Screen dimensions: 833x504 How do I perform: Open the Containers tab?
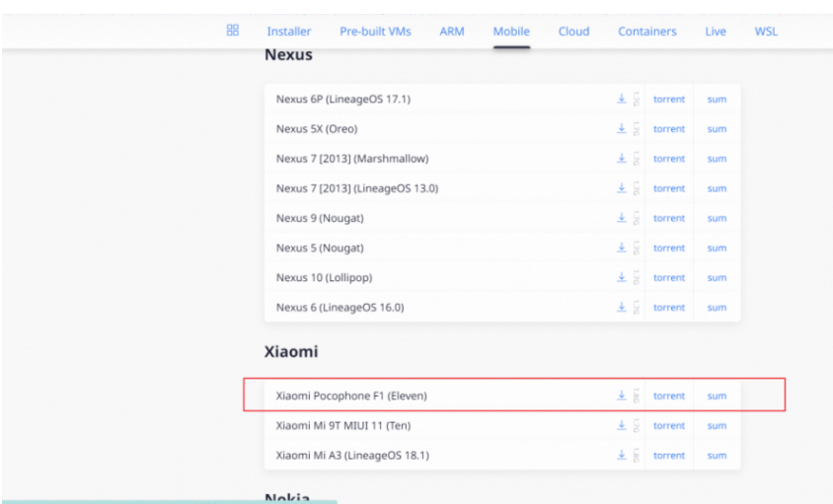tap(647, 32)
